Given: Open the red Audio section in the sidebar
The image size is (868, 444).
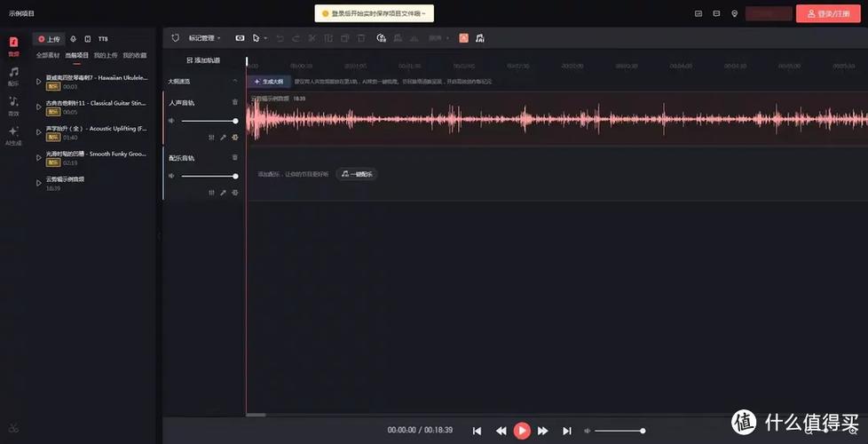Looking at the screenshot, I should coord(13,46).
